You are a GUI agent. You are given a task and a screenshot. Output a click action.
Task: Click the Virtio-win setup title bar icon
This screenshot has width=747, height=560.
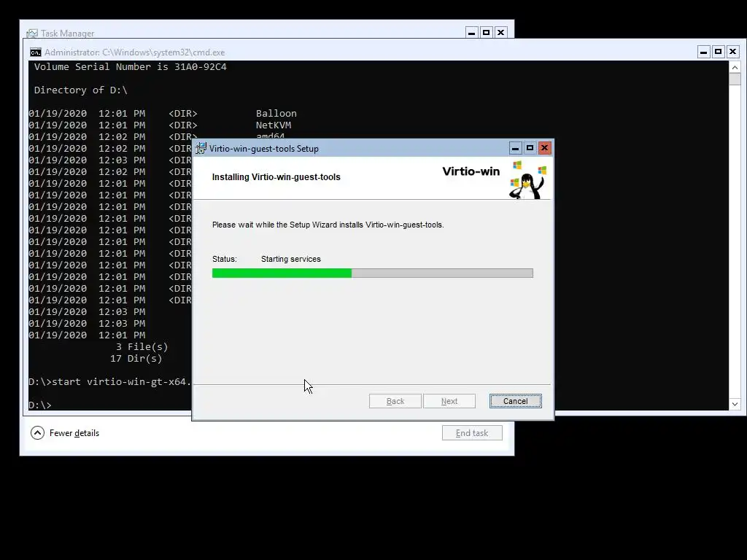click(x=201, y=148)
